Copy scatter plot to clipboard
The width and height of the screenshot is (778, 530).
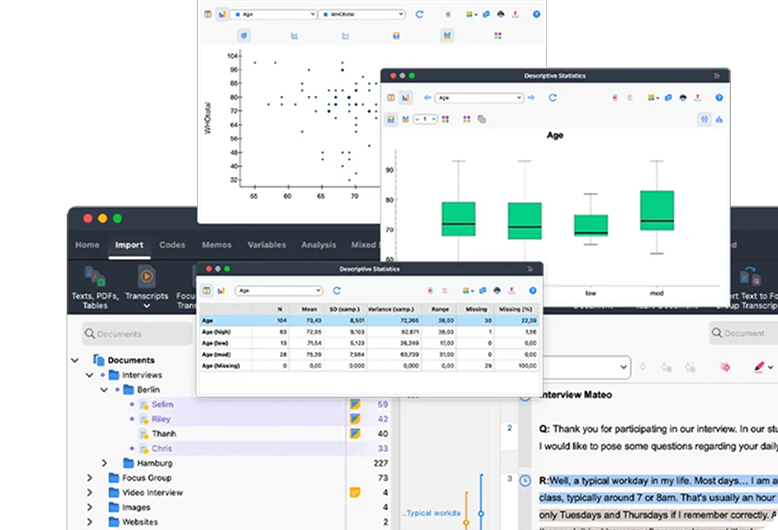coord(486,14)
